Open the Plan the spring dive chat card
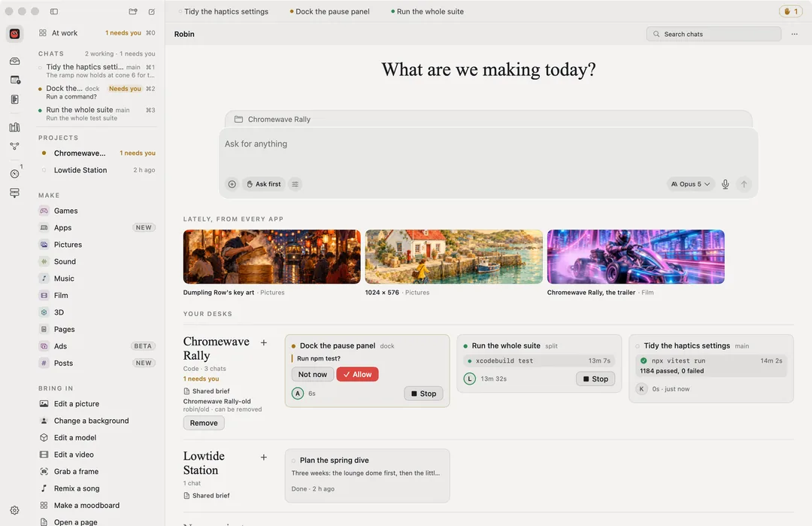Viewport: 812px width, 526px height. (x=367, y=476)
